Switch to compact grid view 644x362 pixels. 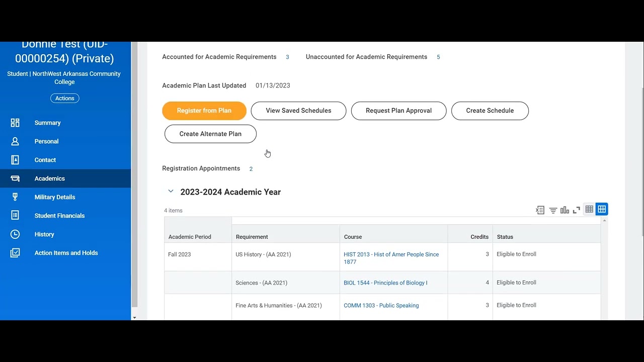[589, 209]
